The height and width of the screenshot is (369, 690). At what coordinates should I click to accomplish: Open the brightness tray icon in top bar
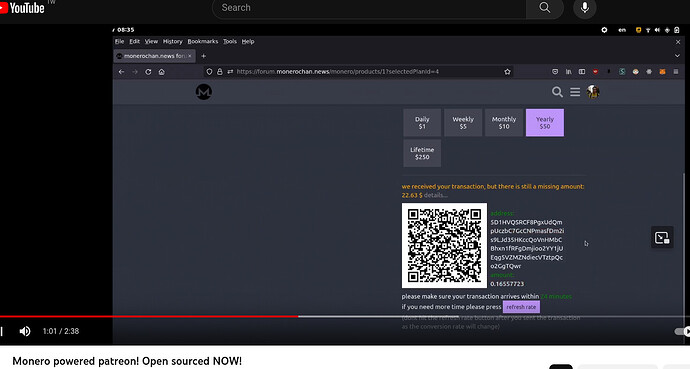pyautogui.click(x=604, y=30)
